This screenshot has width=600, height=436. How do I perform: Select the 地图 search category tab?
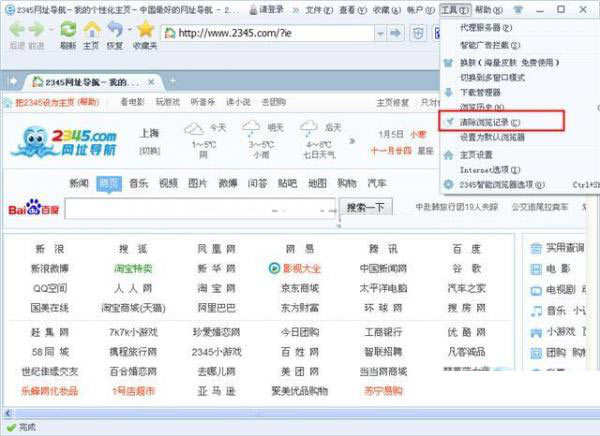coord(318,183)
